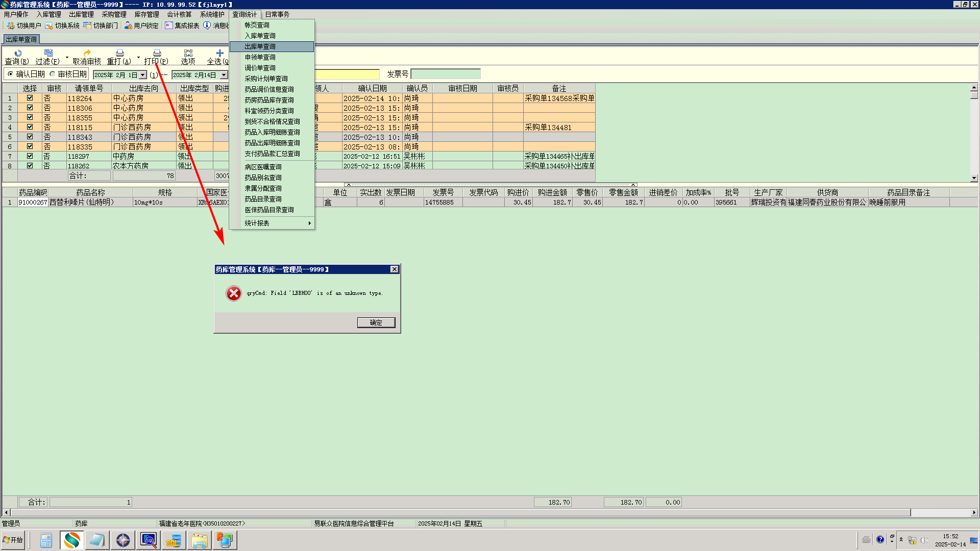Choose 入库单查询 from the open menu

click(x=260, y=36)
